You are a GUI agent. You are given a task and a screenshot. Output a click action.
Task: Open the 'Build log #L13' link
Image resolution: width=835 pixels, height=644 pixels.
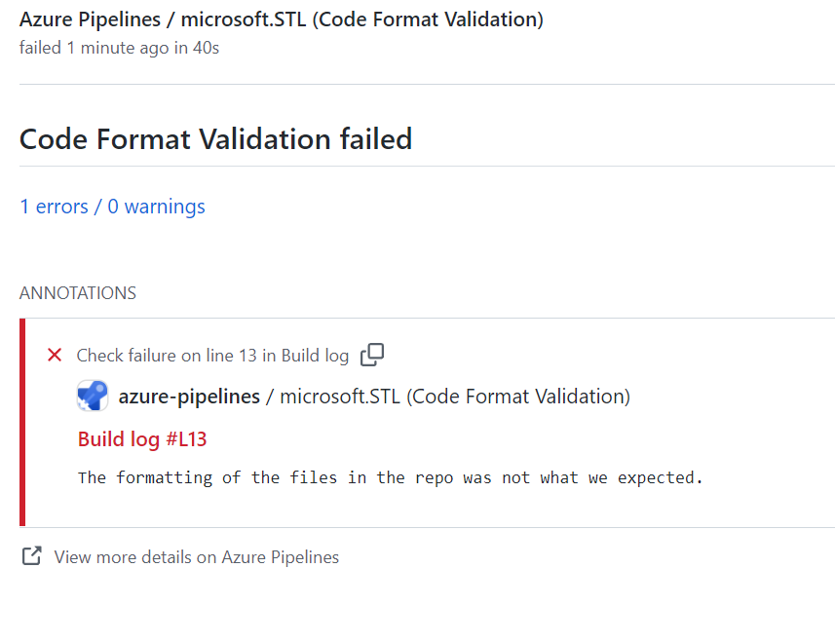142,439
